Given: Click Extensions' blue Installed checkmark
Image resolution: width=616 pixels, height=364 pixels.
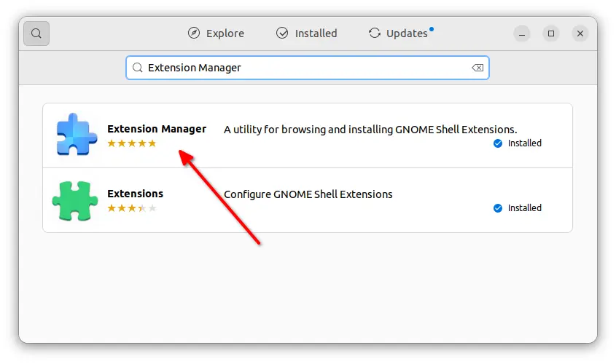Looking at the screenshot, I should click(498, 208).
